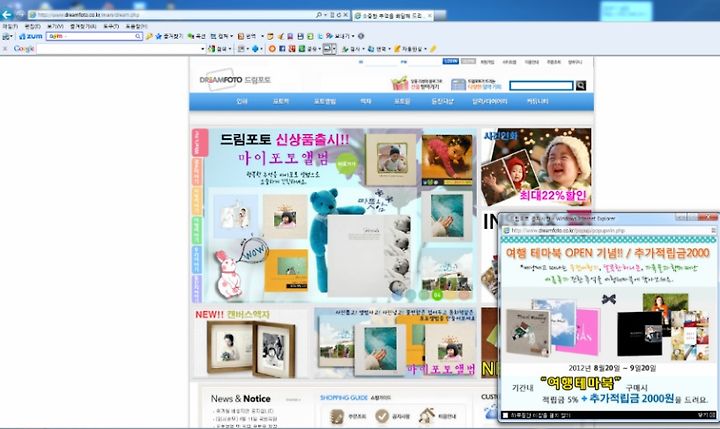Click the close link at popup bottom right

tap(706, 415)
